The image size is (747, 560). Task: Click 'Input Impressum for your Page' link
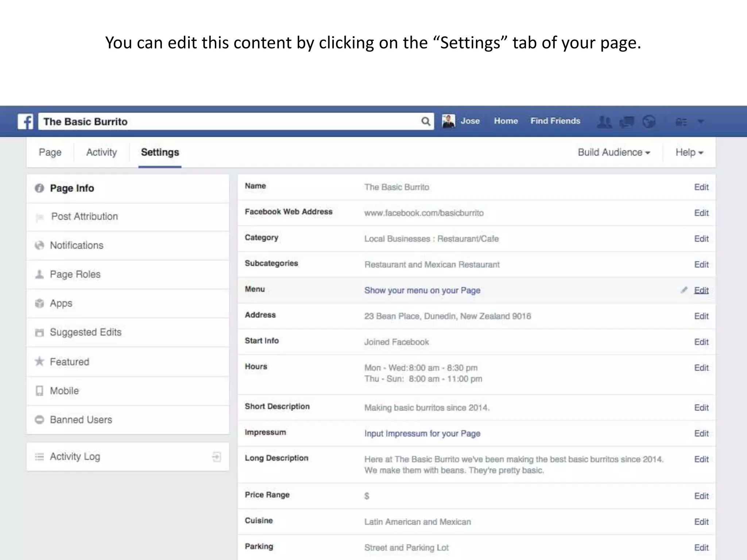(422, 433)
